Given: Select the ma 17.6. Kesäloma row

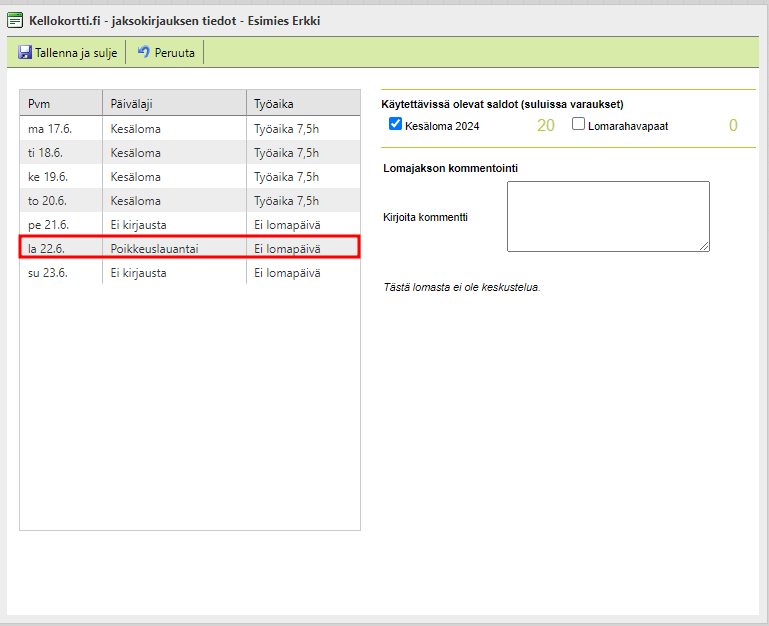Looking at the screenshot, I should (136, 129).
